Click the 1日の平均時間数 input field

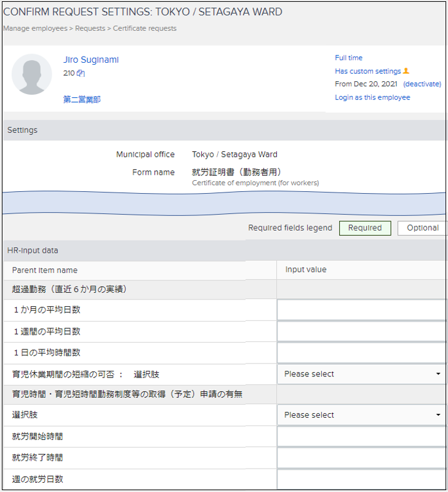[362, 353]
